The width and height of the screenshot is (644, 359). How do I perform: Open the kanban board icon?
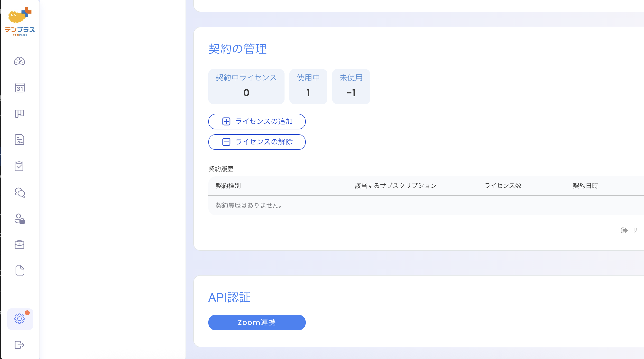point(20,114)
